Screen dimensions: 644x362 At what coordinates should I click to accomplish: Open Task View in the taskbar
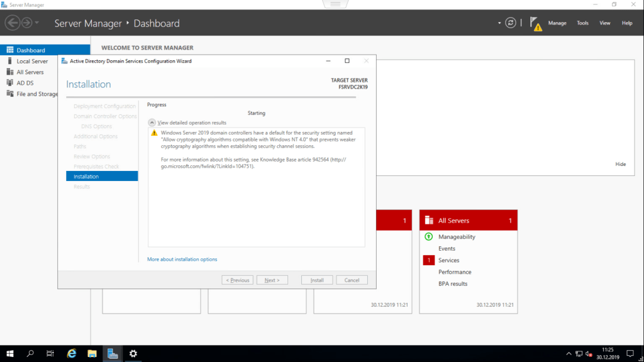click(x=50, y=353)
